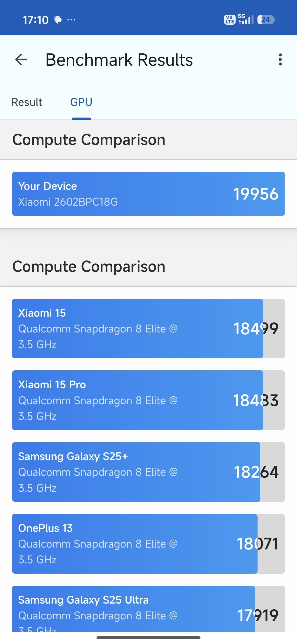The image size is (297, 644).
Task: Tap the chat bubble notification icon
Action: [x=58, y=20]
